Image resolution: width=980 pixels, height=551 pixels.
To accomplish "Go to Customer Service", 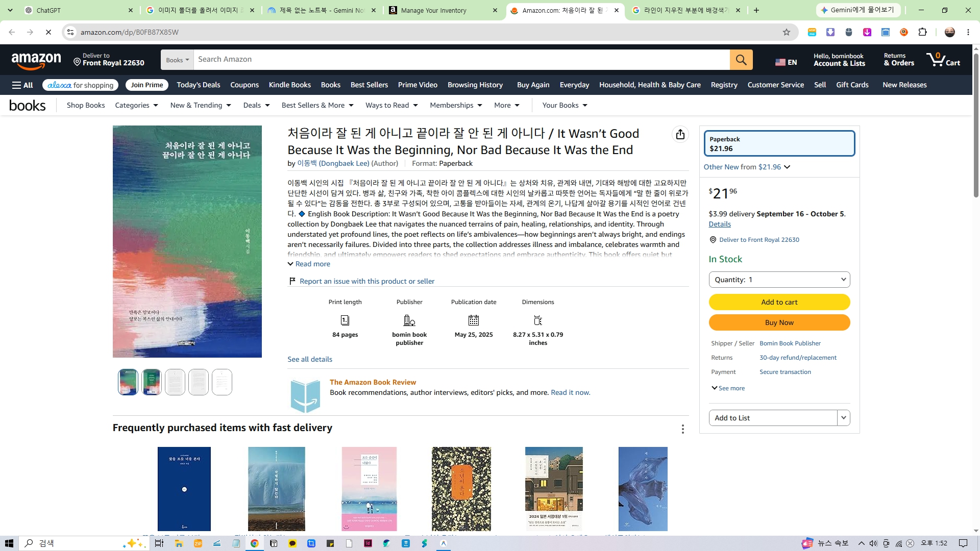I will [776, 85].
